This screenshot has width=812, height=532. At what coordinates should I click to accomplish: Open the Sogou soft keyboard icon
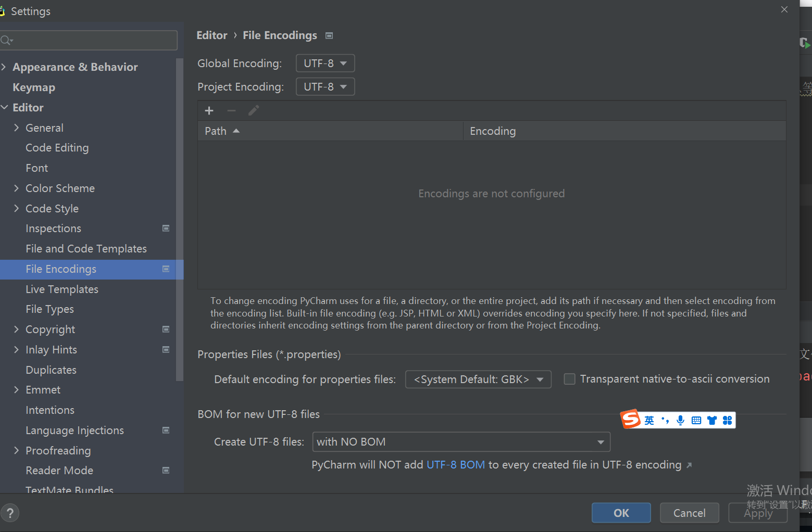coord(696,420)
